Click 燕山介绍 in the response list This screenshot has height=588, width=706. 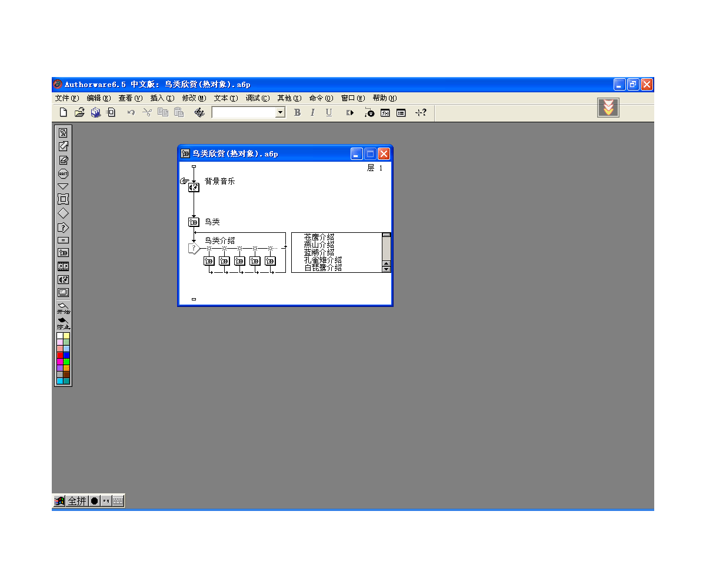[319, 245]
